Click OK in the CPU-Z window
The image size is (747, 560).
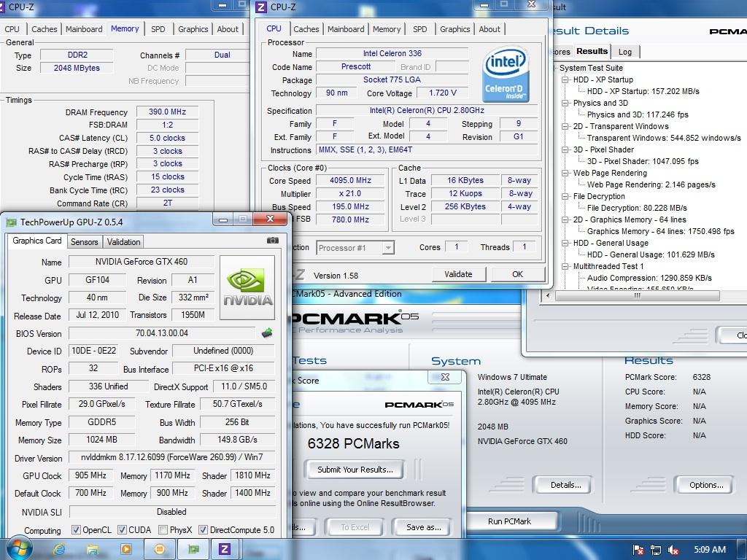click(517, 274)
